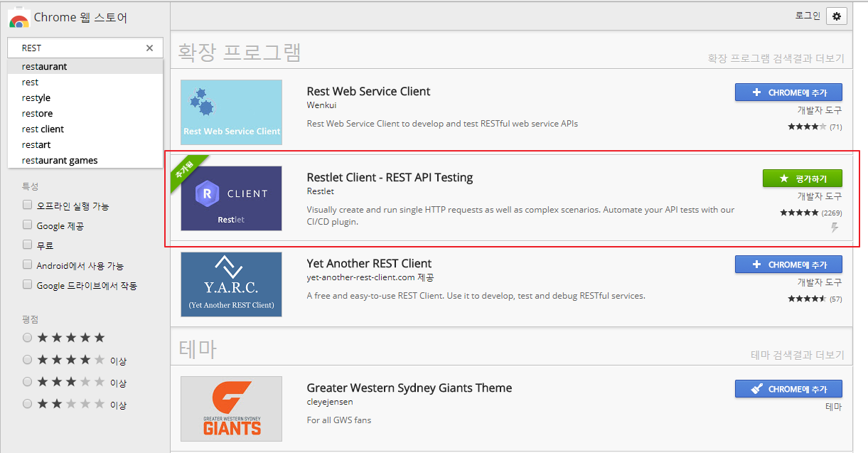Open more theme results (테마 검색결과 더보기)

(x=798, y=354)
